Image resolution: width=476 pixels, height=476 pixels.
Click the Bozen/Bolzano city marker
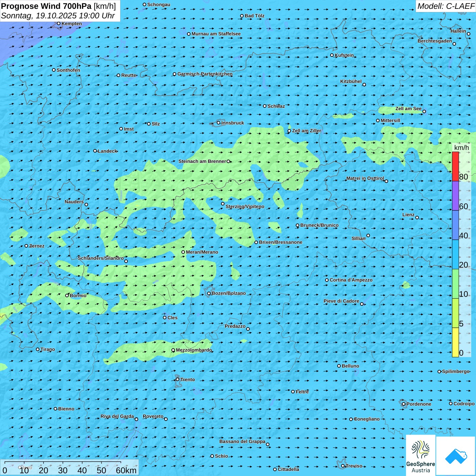(x=209, y=293)
